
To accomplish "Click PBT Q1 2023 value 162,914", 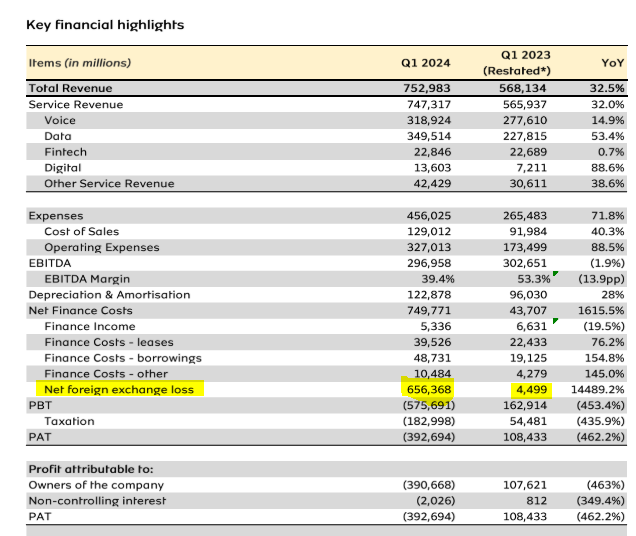I will [x=525, y=406].
